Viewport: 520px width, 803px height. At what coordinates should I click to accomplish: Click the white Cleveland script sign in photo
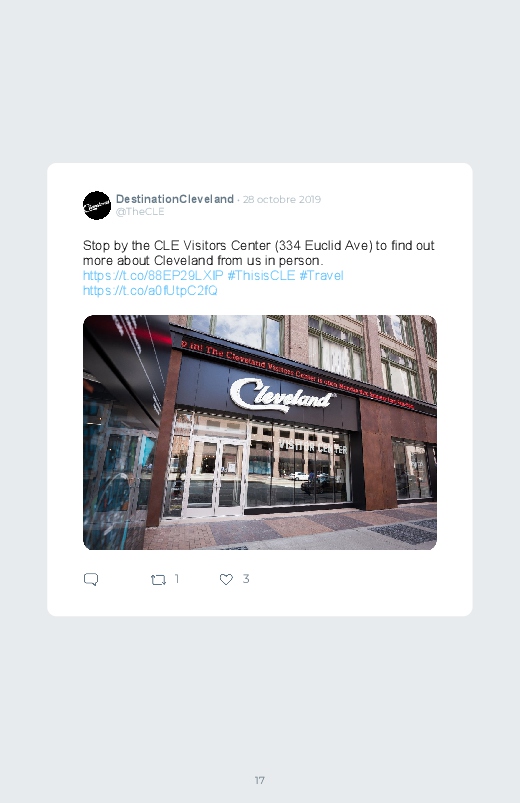282,395
